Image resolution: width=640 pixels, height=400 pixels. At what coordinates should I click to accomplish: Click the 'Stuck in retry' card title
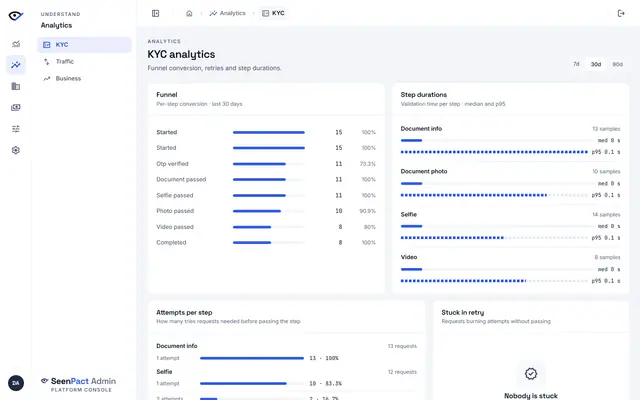[x=462, y=313]
